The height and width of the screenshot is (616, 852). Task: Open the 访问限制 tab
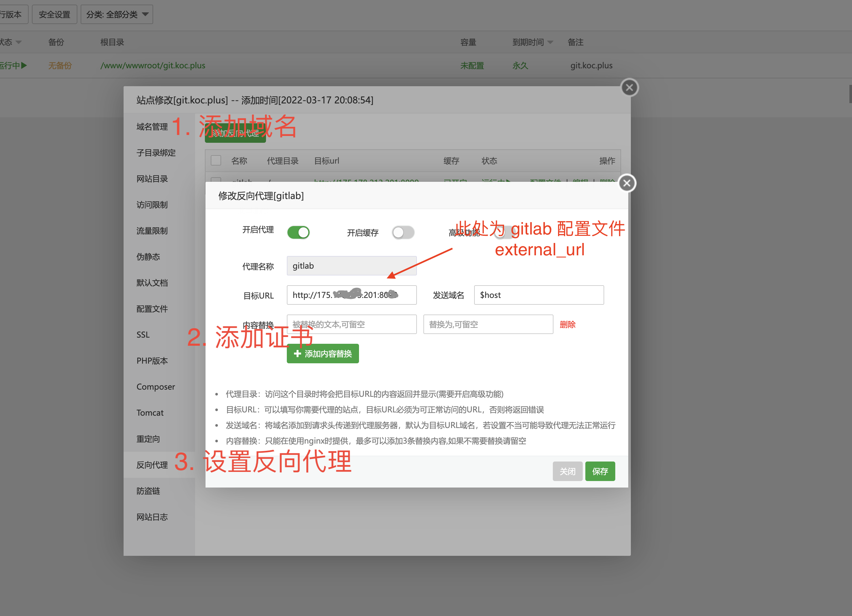(x=152, y=205)
